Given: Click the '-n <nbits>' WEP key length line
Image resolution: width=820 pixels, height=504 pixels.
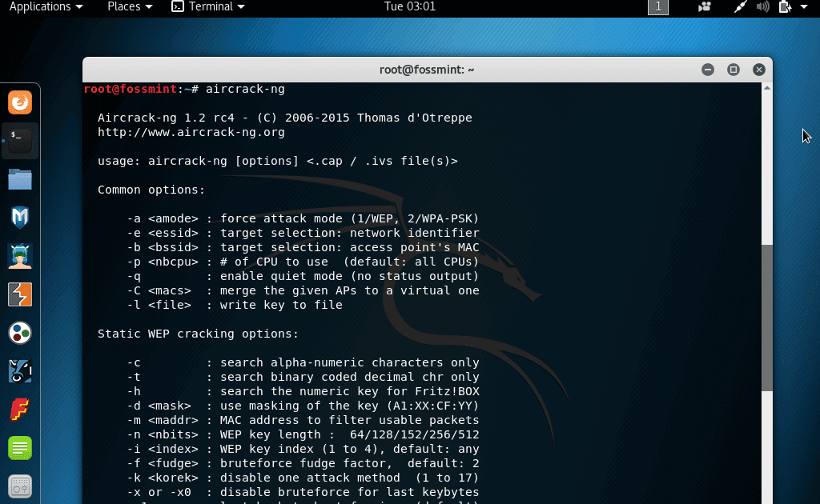Looking at the screenshot, I should (x=303, y=434).
